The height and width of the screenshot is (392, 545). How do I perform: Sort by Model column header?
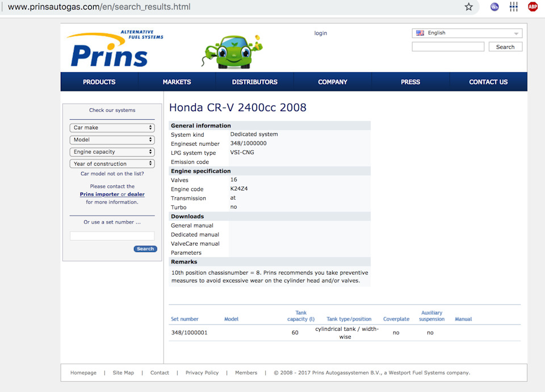[231, 319]
